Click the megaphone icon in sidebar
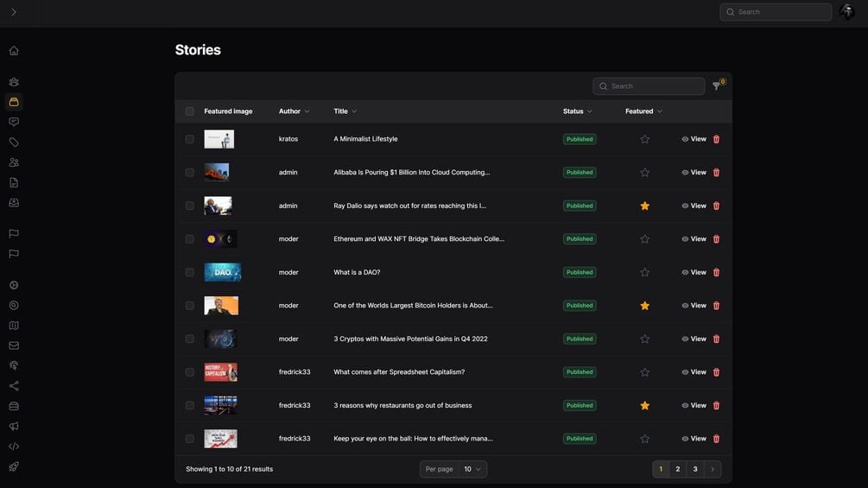The height and width of the screenshot is (488, 868). tap(14, 427)
